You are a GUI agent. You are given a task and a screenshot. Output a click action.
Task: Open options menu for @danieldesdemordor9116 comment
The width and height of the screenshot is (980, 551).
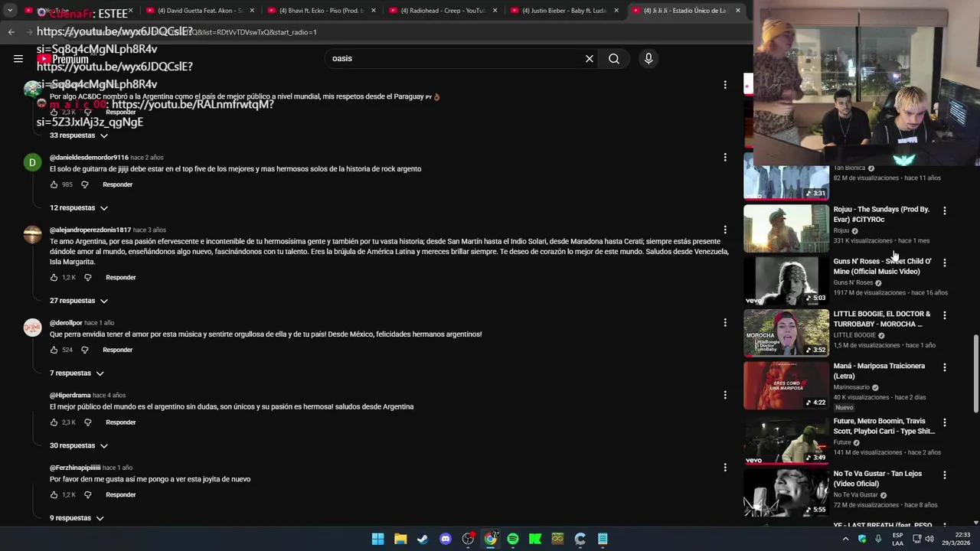[x=725, y=158]
